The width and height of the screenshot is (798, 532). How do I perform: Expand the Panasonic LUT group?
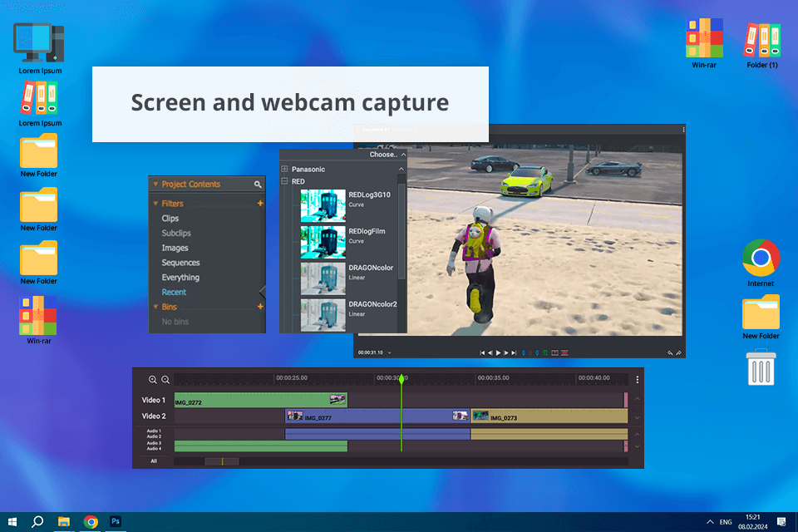coord(284,169)
